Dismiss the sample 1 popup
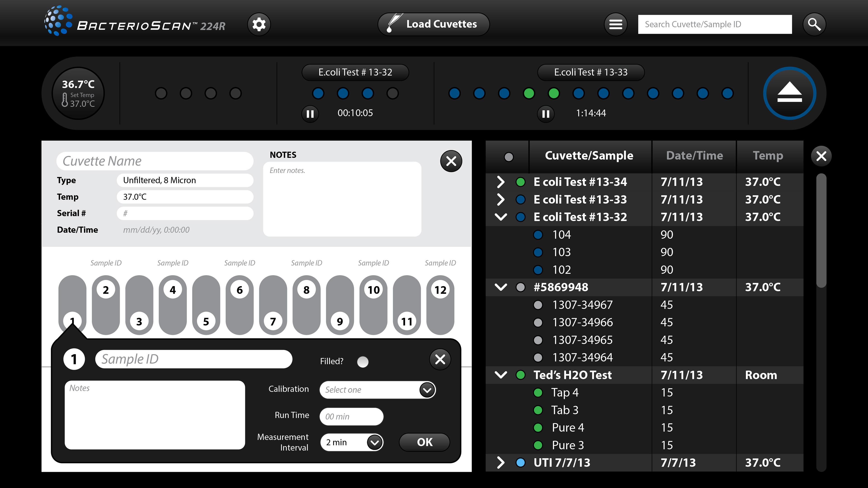 pyautogui.click(x=440, y=359)
